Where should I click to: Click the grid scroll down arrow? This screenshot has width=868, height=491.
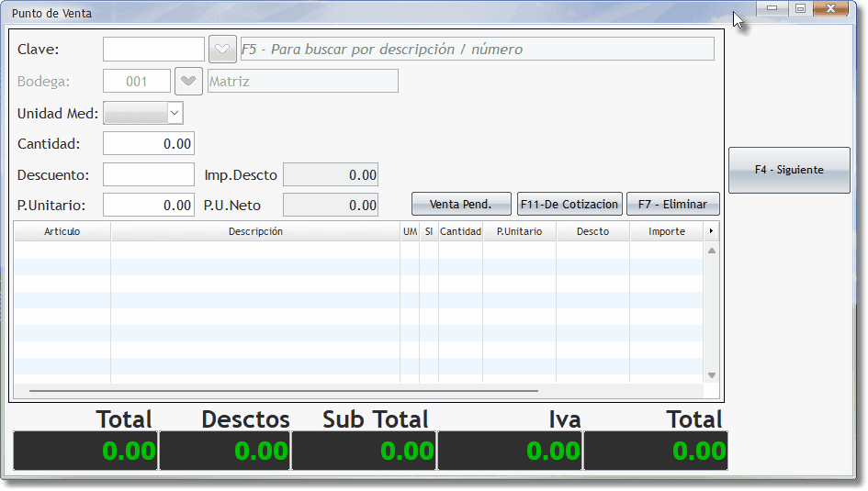tap(712, 375)
